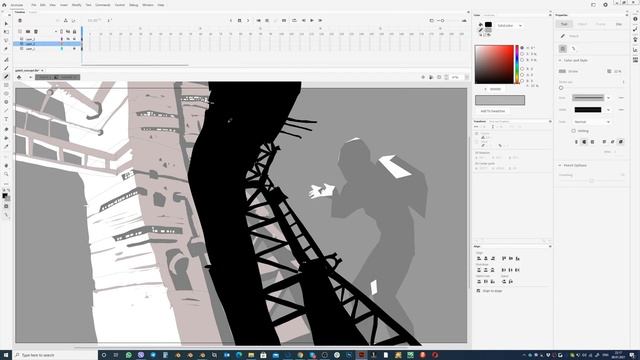Viewport: 640px width, 360px height.
Task: Open the settings gear icon at top right
Action: 605,5
